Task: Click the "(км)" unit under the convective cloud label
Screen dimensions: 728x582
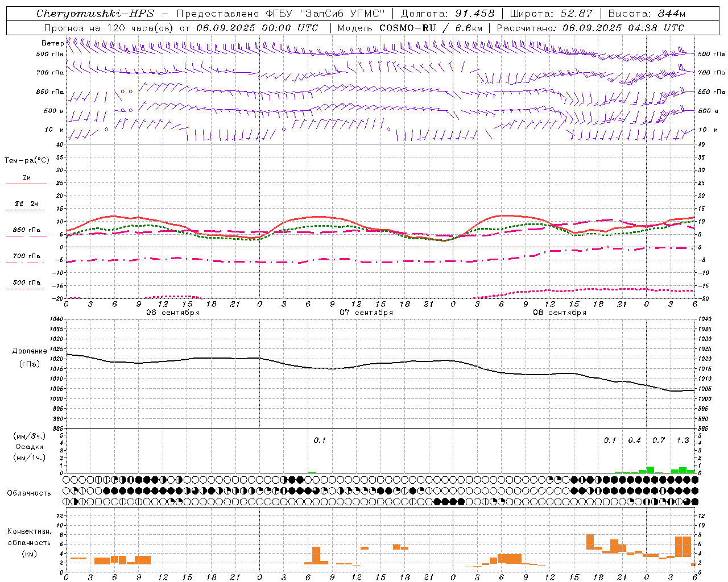Action: (x=30, y=554)
